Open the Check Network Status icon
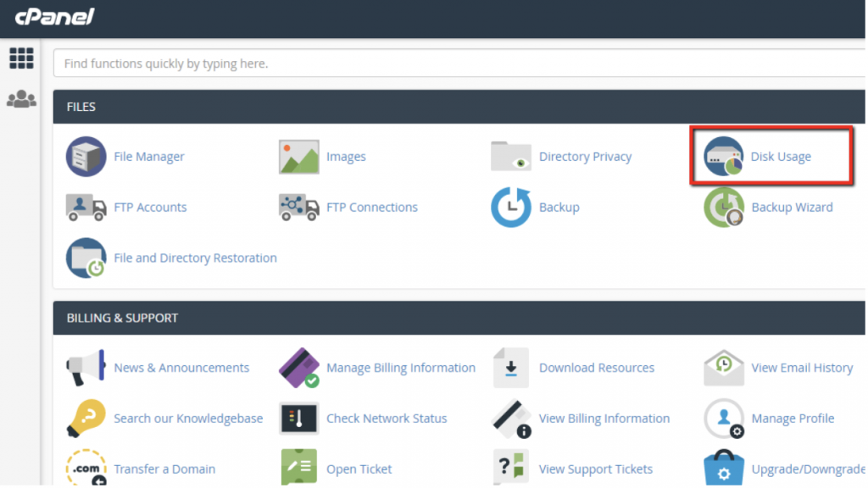Screen dimensions: 868x488 (299, 419)
